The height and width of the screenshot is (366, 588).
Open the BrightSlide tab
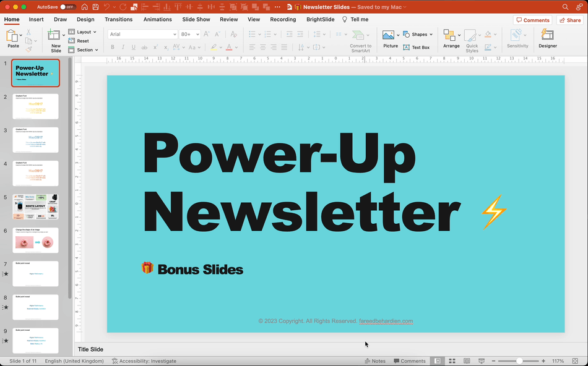coord(320,19)
